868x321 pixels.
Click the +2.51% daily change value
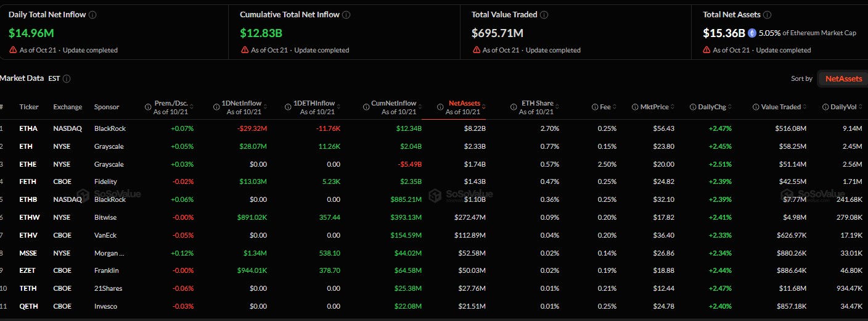pyautogui.click(x=721, y=164)
